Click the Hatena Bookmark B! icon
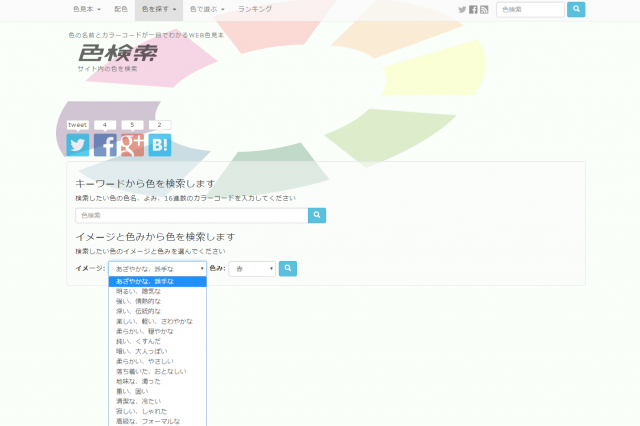 click(159, 145)
